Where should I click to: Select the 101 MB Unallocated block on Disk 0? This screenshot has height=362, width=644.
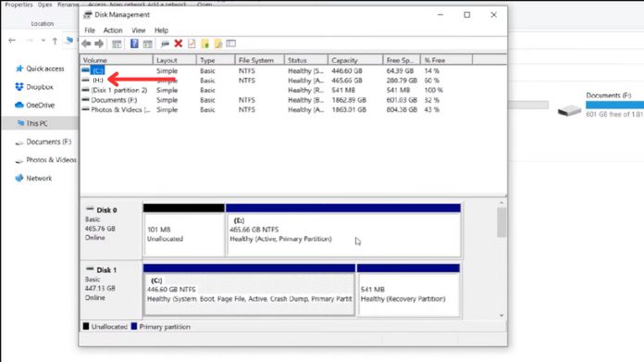[x=183, y=231]
